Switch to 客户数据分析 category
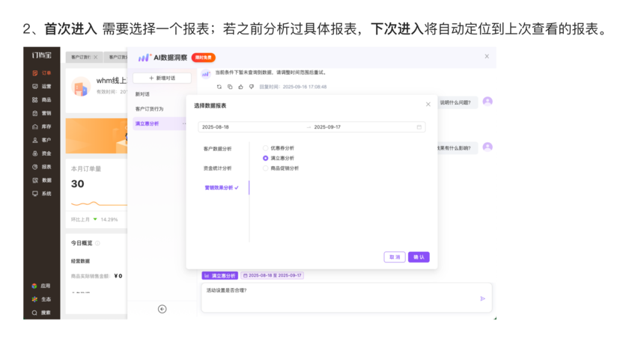Image resolution: width=644 pixels, height=362 pixels. pos(217,149)
